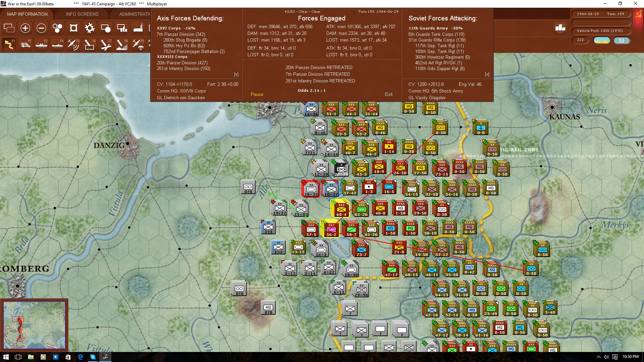644x362 pixels.
Task: Click the stacked windows icon in toolbar
Action: [9, 28]
